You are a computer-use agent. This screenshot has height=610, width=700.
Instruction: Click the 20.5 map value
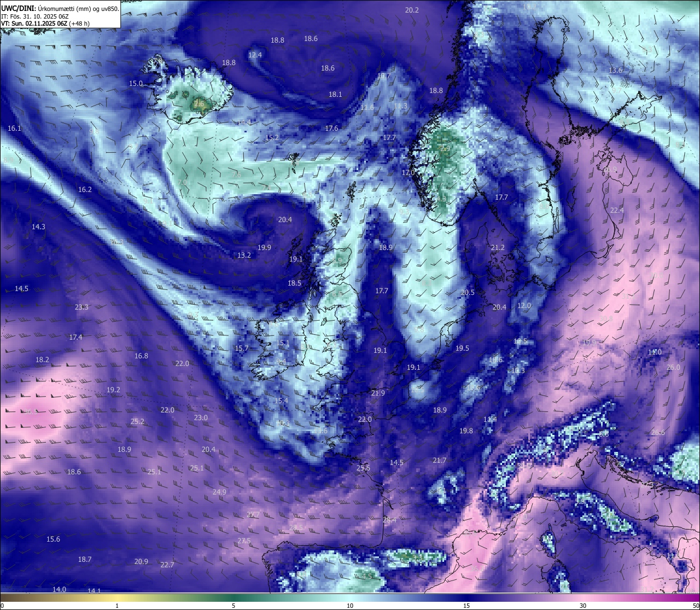[x=468, y=293]
